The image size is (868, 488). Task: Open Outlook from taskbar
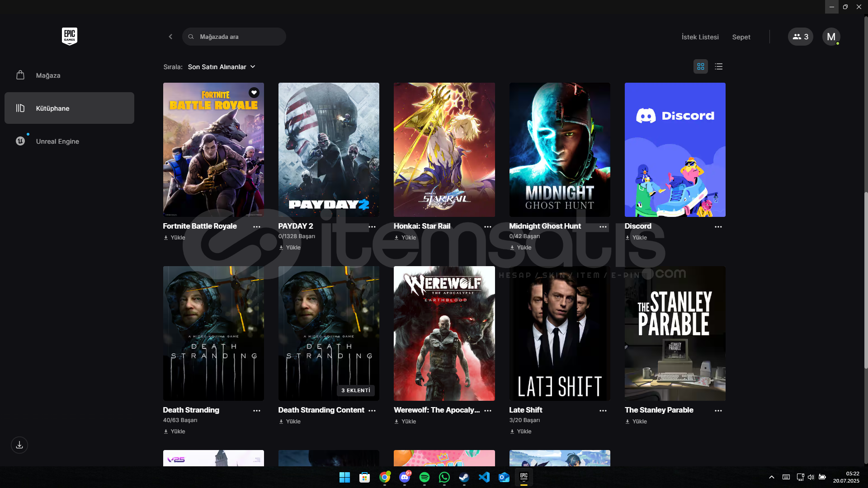504,477
